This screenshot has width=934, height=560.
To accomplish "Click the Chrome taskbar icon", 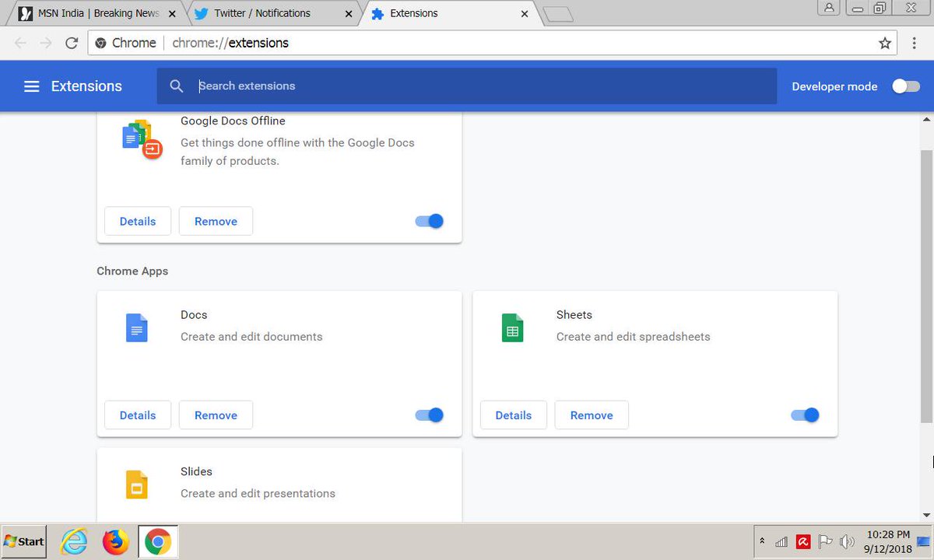I will pyautogui.click(x=158, y=541).
